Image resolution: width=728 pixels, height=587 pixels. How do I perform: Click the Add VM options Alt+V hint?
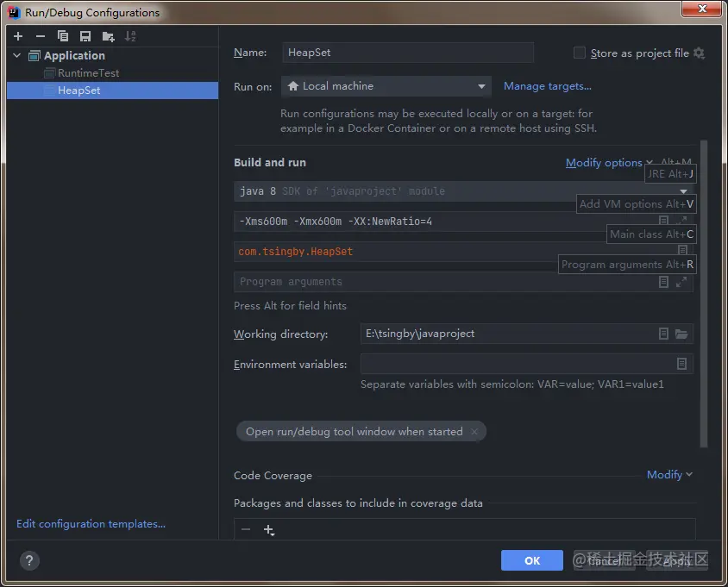636,204
